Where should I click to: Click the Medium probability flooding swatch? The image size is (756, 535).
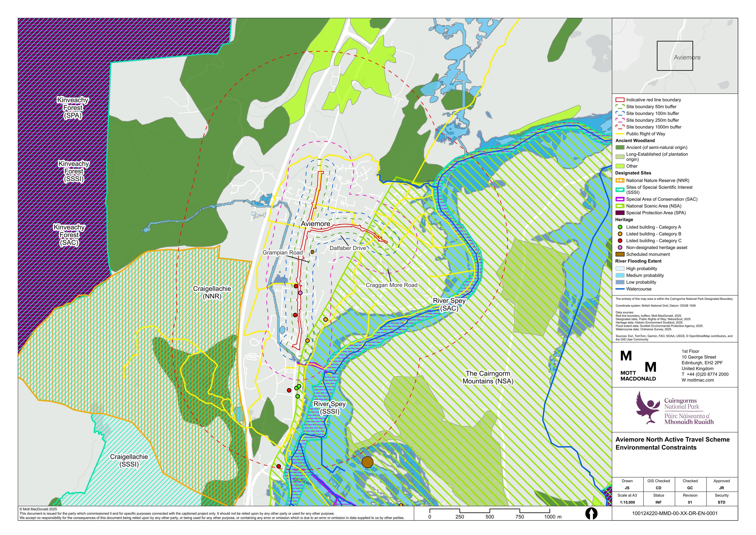(x=620, y=275)
